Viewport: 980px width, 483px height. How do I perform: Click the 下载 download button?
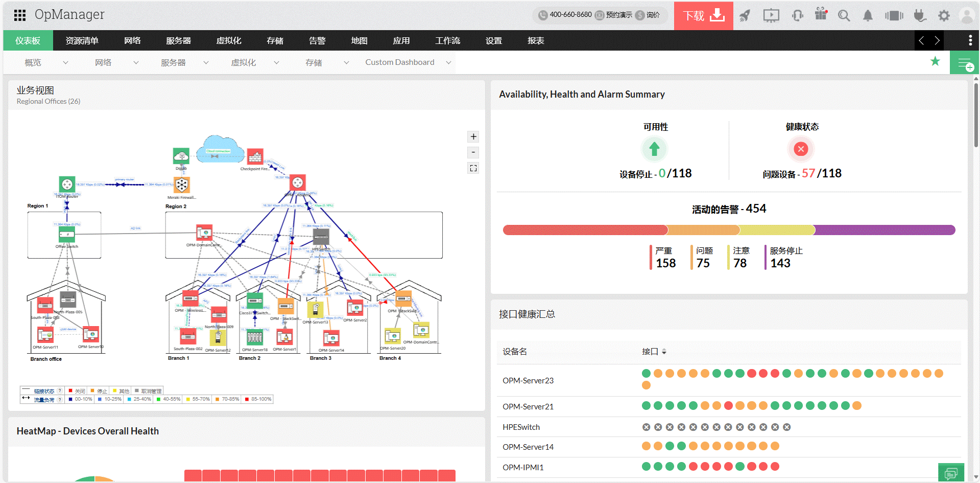point(704,16)
